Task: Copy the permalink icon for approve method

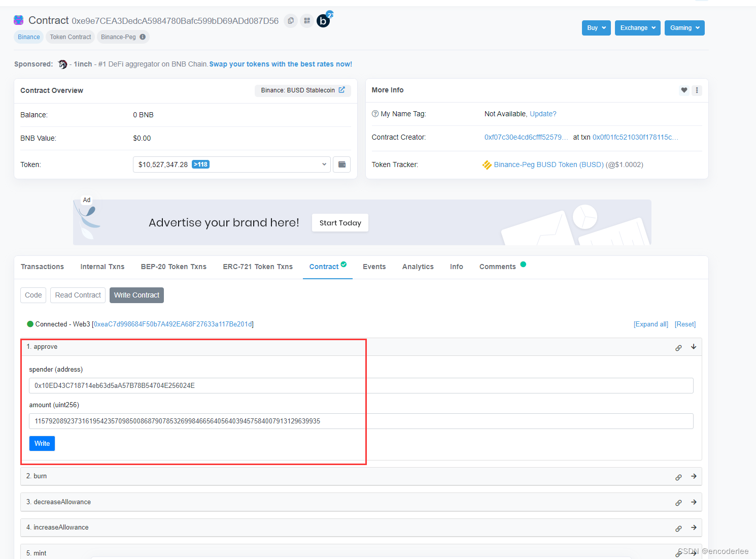Action: [678, 348]
